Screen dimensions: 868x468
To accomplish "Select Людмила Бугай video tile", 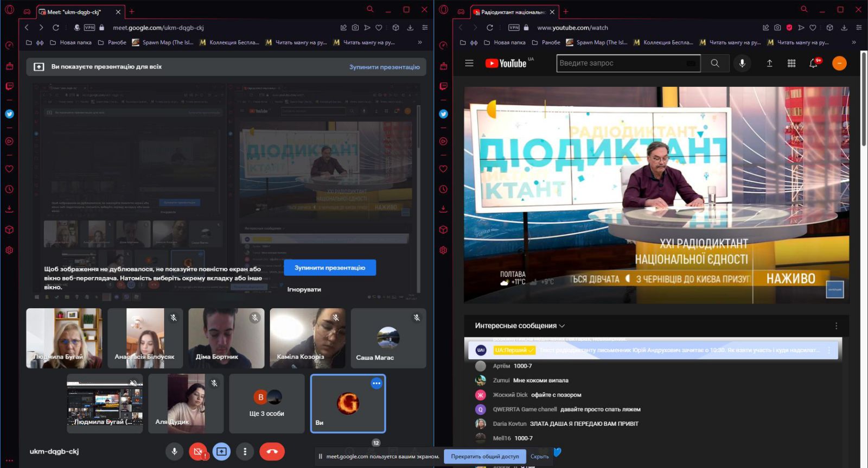I will 64,338.
